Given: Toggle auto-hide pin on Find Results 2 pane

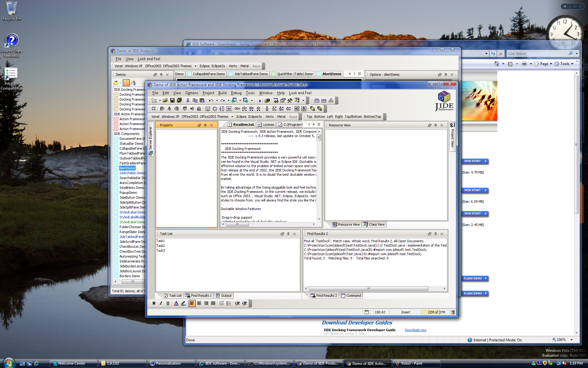Looking at the screenshot, I should tap(435, 234).
